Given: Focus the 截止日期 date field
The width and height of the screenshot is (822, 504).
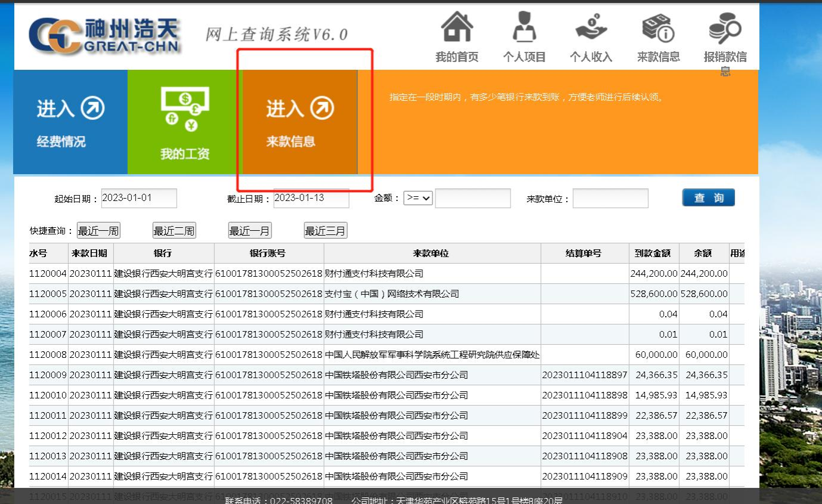Looking at the screenshot, I should 311,198.
